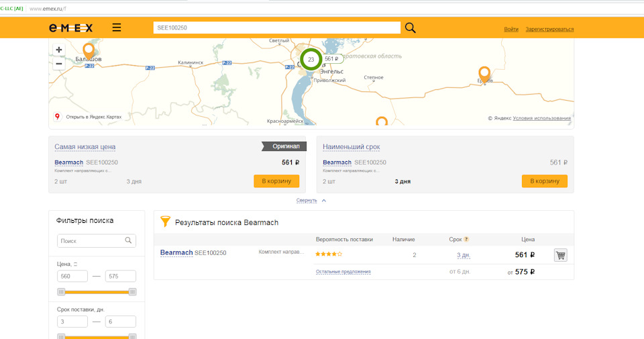Click the minimum price field 560
Viewport: 644px width, 339px height.
click(72, 276)
